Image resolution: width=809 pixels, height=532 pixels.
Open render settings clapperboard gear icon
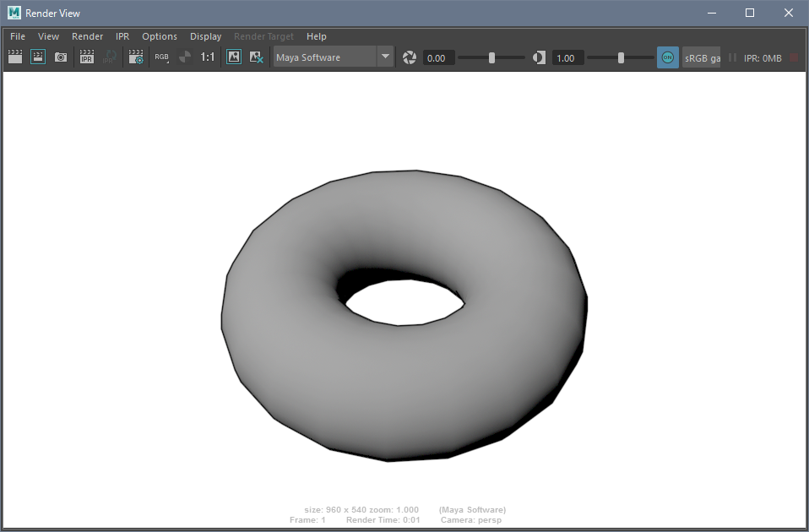click(136, 57)
